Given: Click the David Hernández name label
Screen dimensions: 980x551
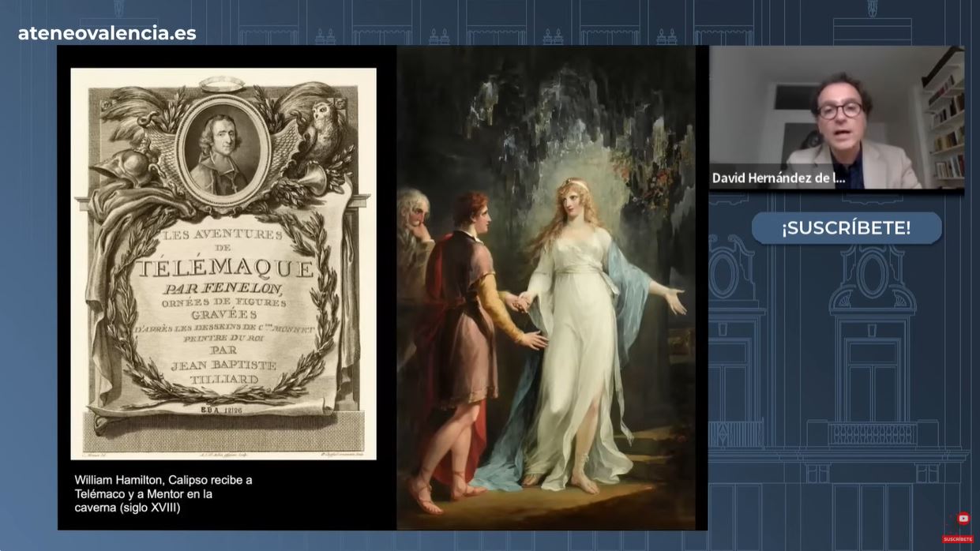Looking at the screenshot, I should [x=779, y=178].
